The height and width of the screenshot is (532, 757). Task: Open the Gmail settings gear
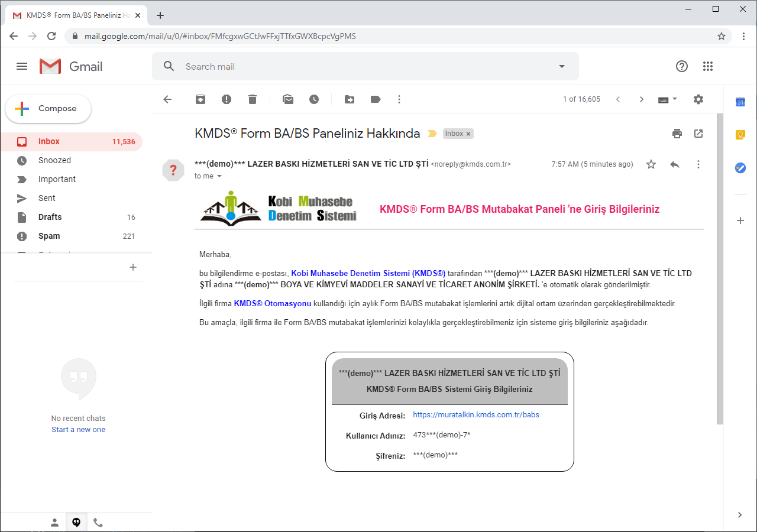coord(698,99)
